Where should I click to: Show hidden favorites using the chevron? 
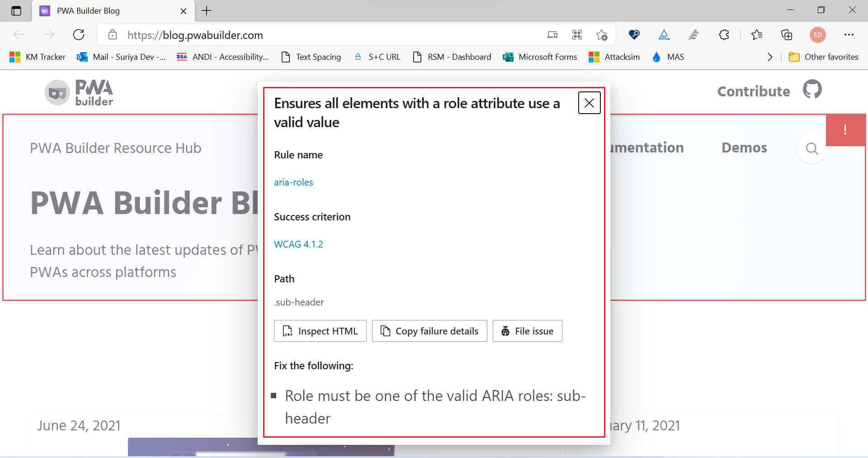(769, 57)
